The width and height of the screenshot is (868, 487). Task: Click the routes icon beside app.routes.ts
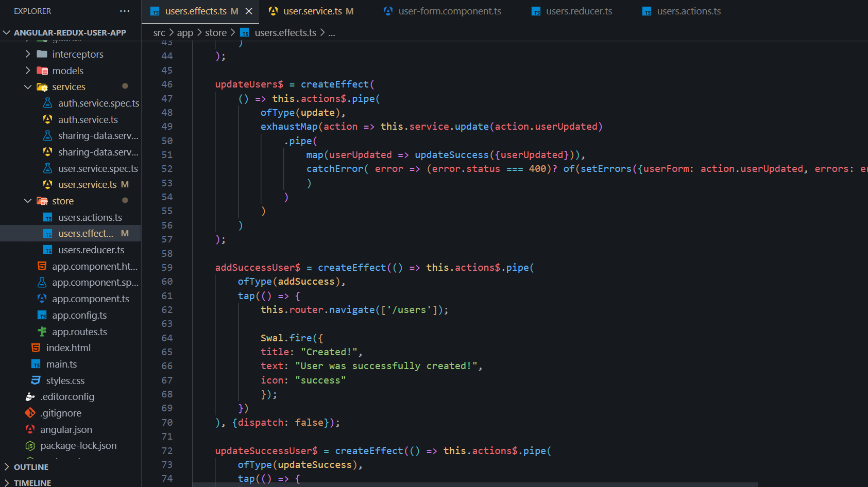point(42,332)
